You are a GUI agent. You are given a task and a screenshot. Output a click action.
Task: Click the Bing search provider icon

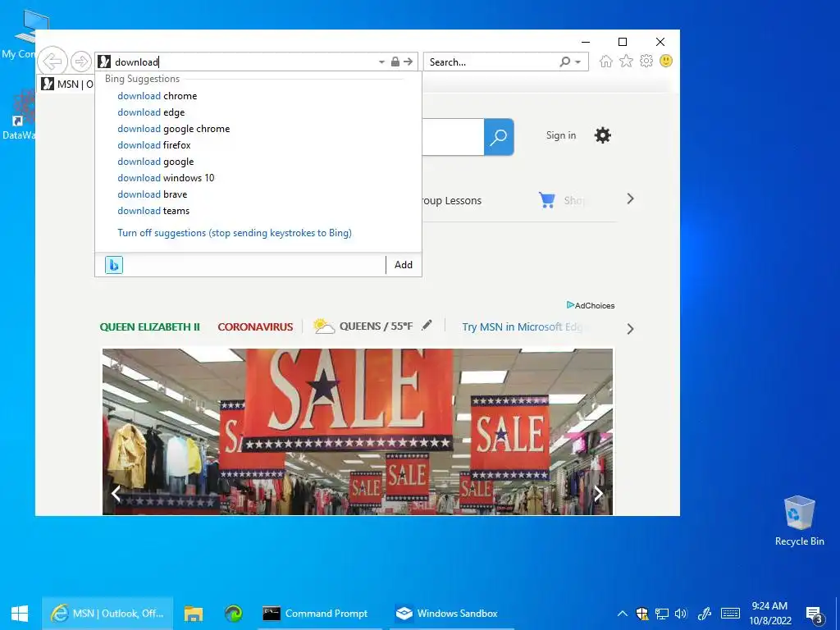tap(113, 265)
